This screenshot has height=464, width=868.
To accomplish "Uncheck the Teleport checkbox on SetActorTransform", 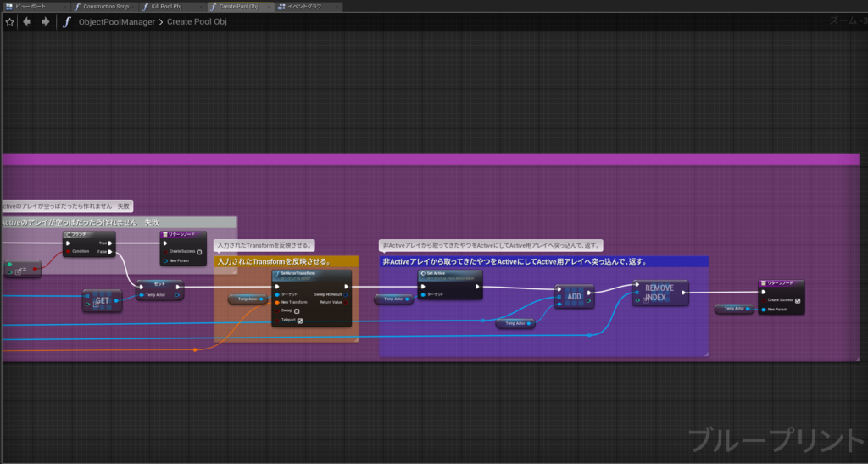I will [x=300, y=321].
